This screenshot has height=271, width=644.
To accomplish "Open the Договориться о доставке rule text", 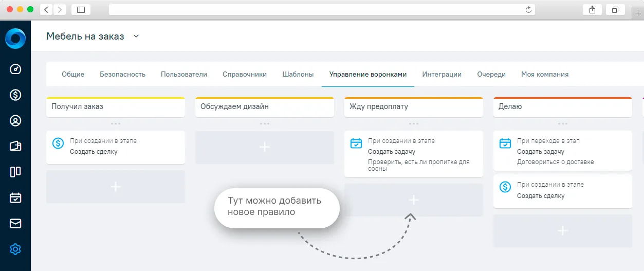I will (556, 162).
